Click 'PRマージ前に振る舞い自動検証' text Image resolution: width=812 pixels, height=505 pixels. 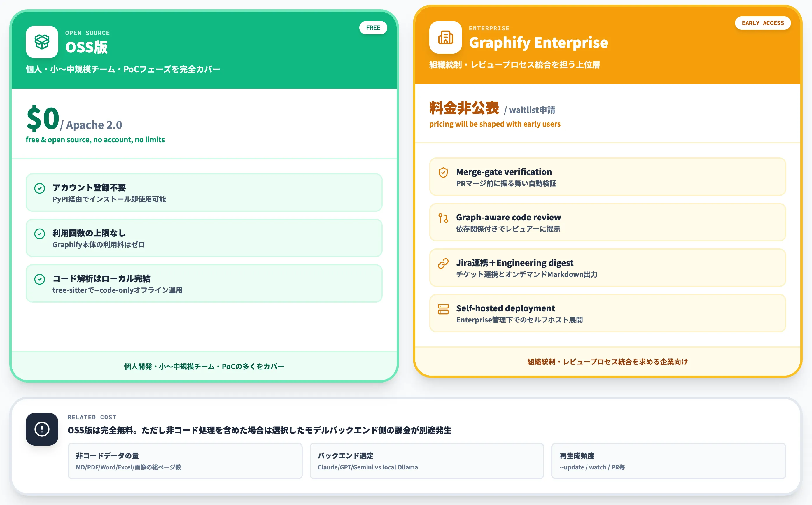pyautogui.click(x=506, y=183)
